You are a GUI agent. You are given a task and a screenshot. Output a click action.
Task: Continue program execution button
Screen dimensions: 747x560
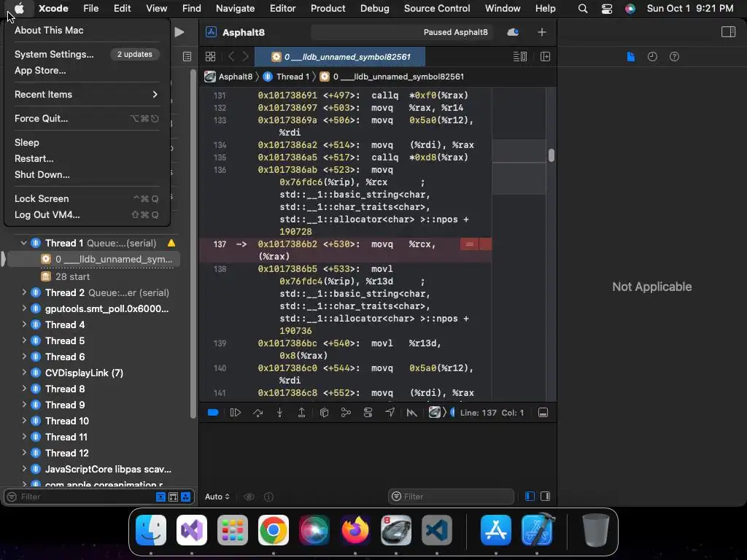236,413
